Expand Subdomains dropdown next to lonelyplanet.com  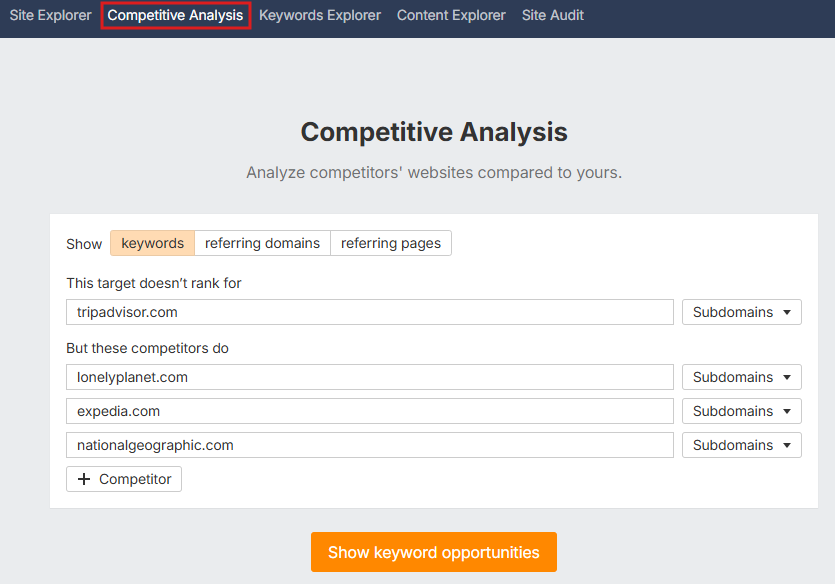pos(742,377)
